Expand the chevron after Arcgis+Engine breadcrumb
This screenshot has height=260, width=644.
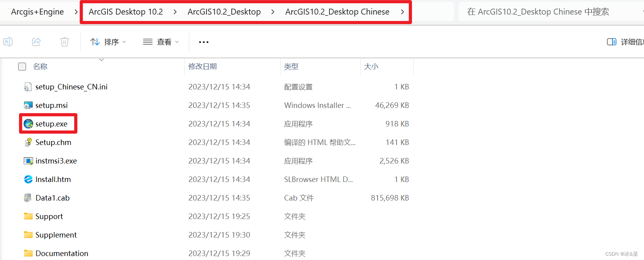tap(76, 12)
